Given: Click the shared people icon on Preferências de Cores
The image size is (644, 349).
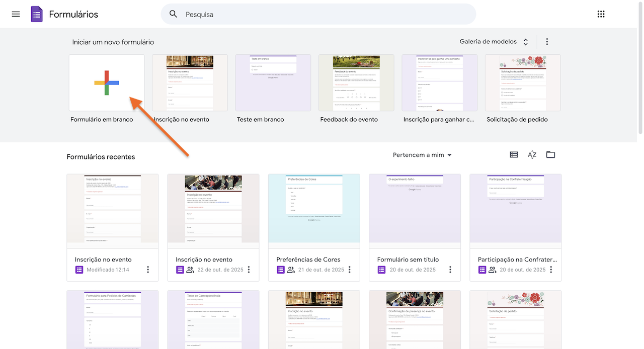Looking at the screenshot, I should 290,270.
